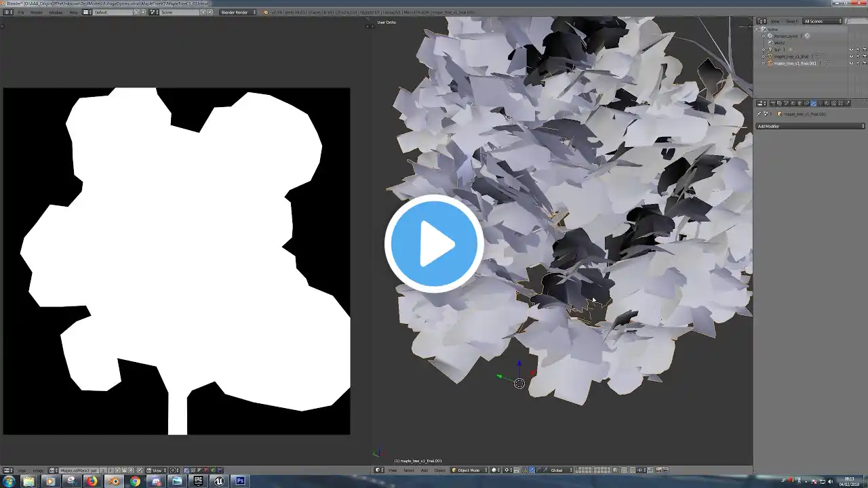This screenshot has width=868, height=488.
Task: Click the outliner search field
Action: coord(856,21)
